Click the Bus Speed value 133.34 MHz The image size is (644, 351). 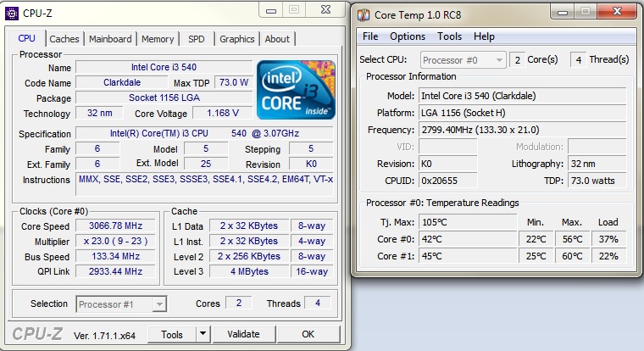115,257
